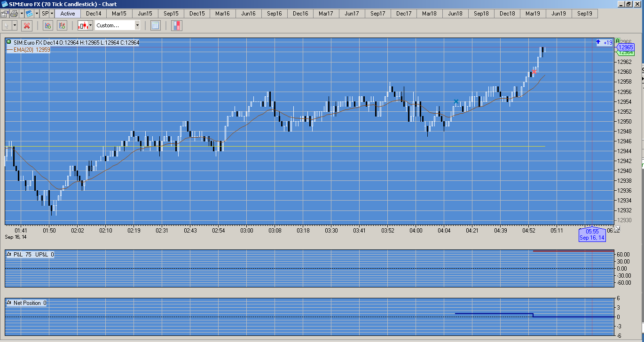
Task: Expand the print options arrow beside the printer
Action: (x=21, y=14)
